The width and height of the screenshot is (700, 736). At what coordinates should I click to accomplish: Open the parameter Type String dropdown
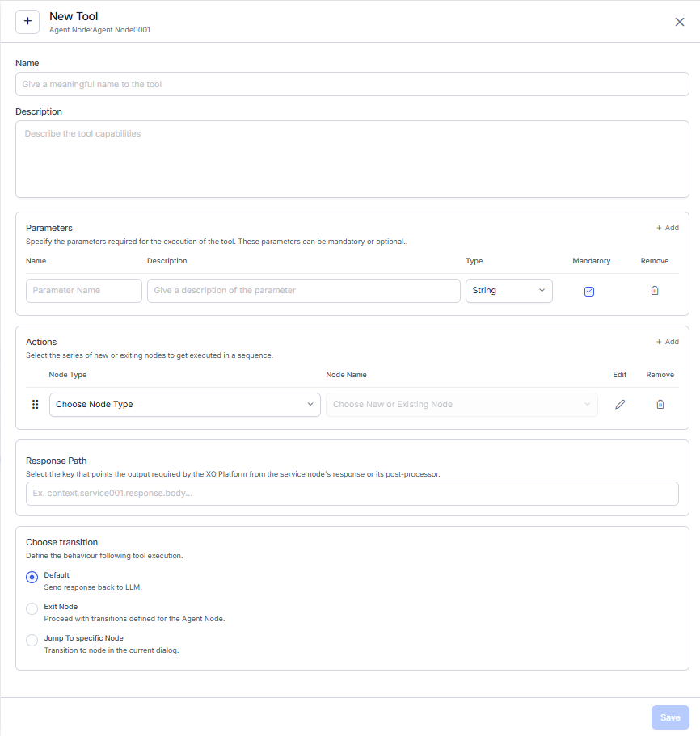(508, 291)
